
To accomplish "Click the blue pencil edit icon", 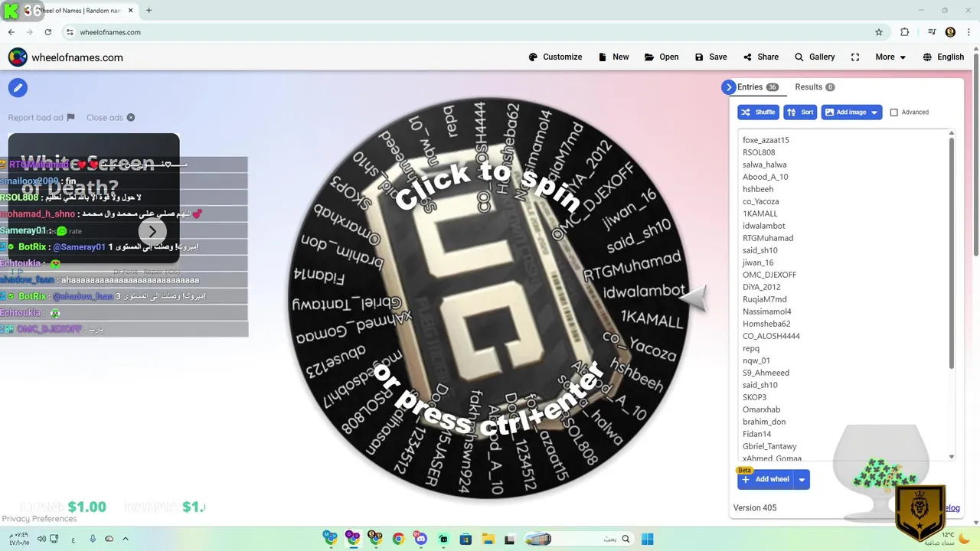I will (18, 87).
